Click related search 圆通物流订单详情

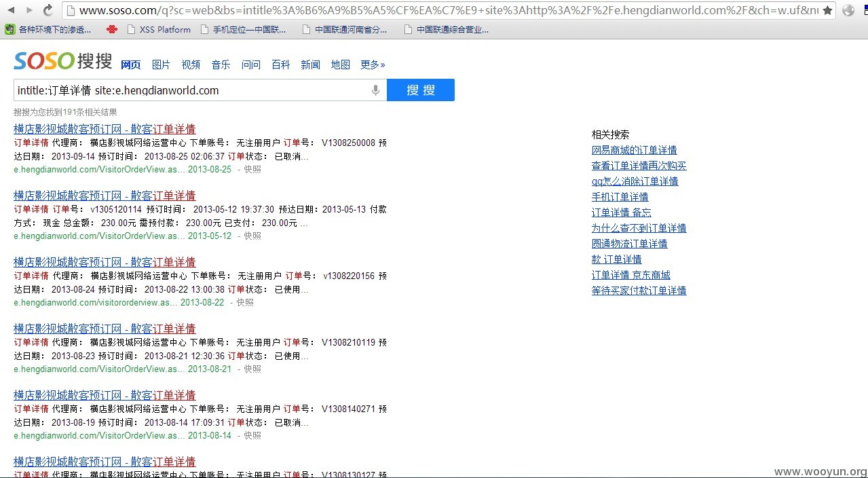pos(629,244)
